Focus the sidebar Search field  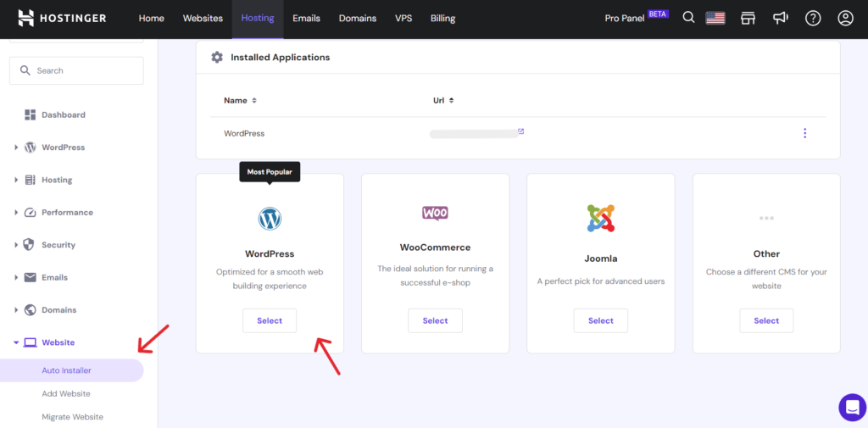(x=76, y=71)
